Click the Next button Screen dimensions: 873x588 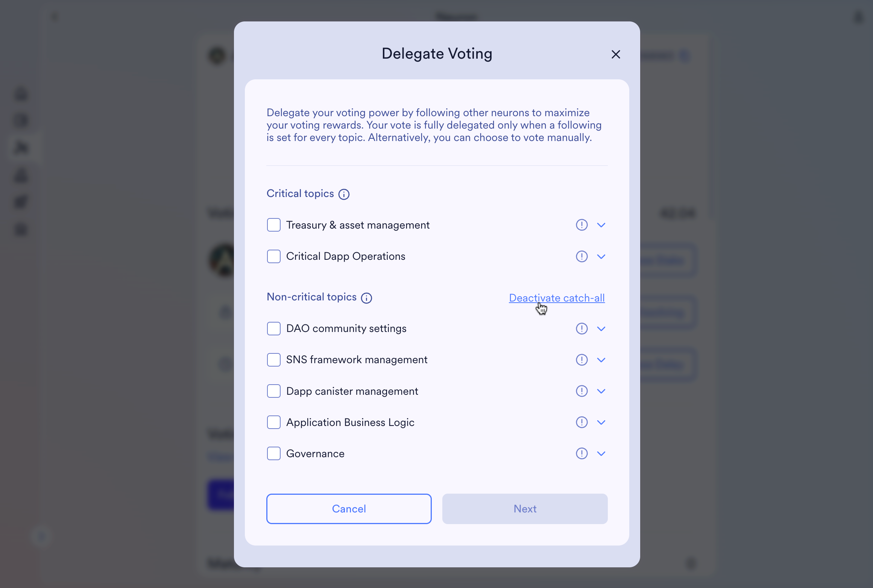(525, 509)
